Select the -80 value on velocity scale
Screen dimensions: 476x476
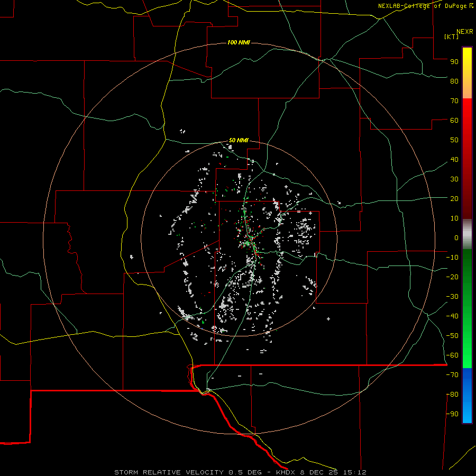click(x=452, y=395)
